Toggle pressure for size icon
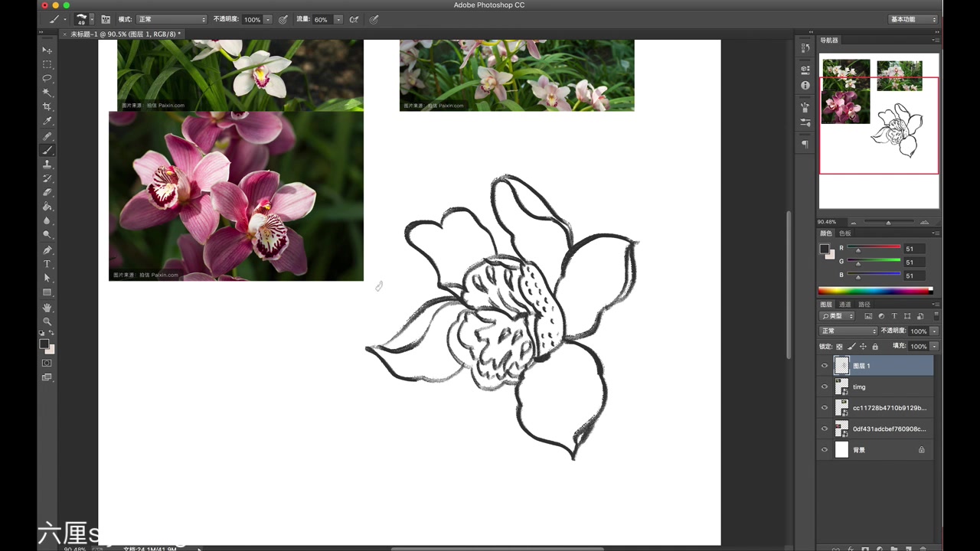Screen dimensions: 980x551 pyautogui.click(x=374, y=19)
